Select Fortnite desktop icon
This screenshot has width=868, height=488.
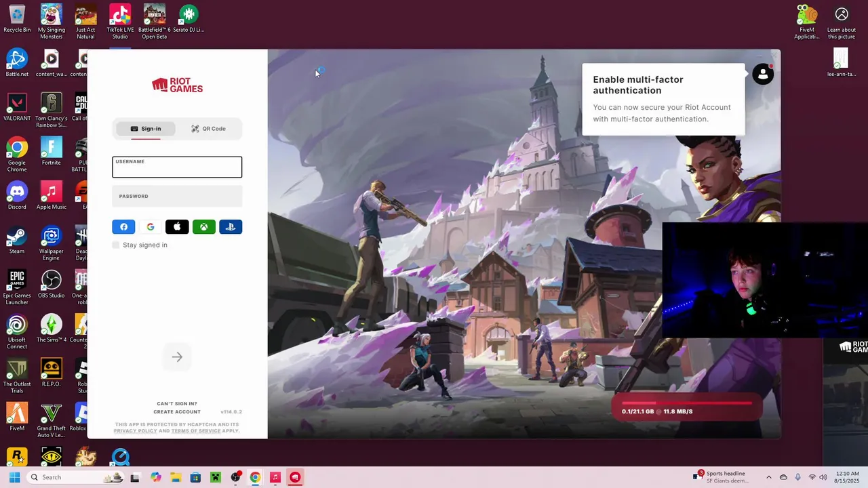point(52,151)
